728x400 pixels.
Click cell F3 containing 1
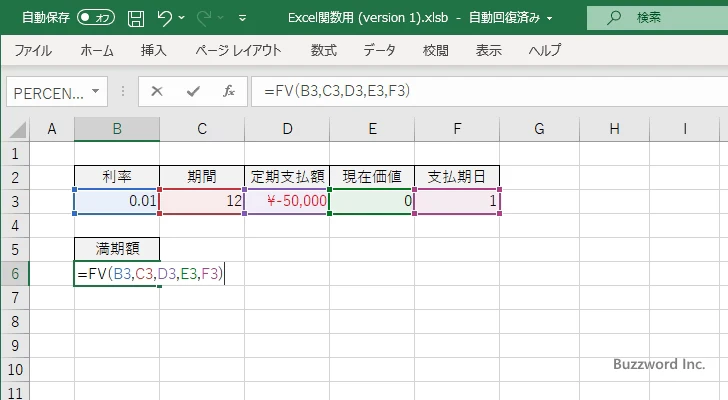click(457, 201)
